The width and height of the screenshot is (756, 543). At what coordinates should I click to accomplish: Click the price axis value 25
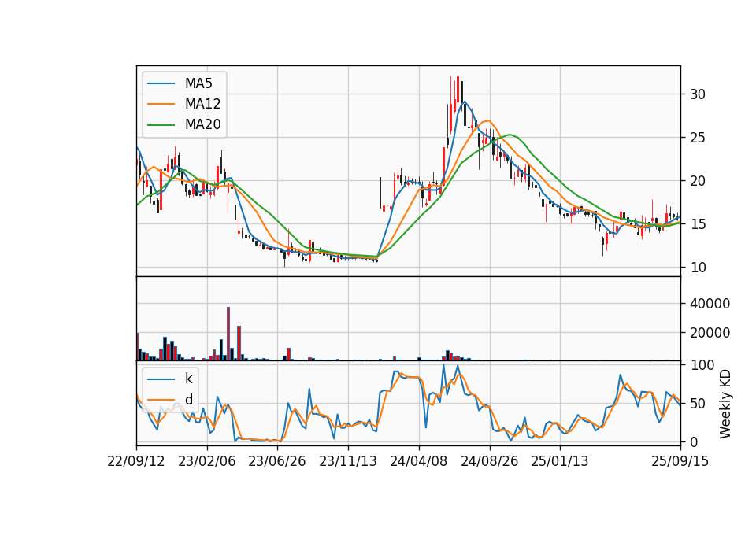[698, 138]
